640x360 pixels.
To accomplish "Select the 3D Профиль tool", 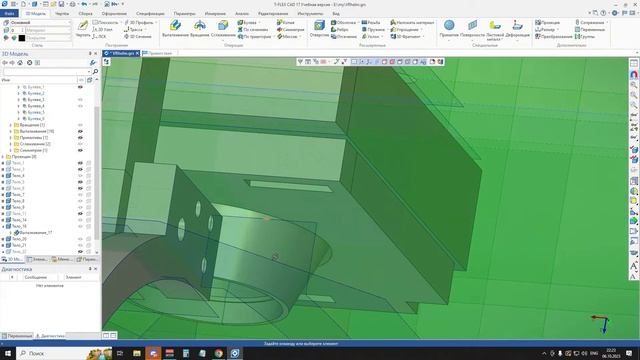I will pos(139,22).
